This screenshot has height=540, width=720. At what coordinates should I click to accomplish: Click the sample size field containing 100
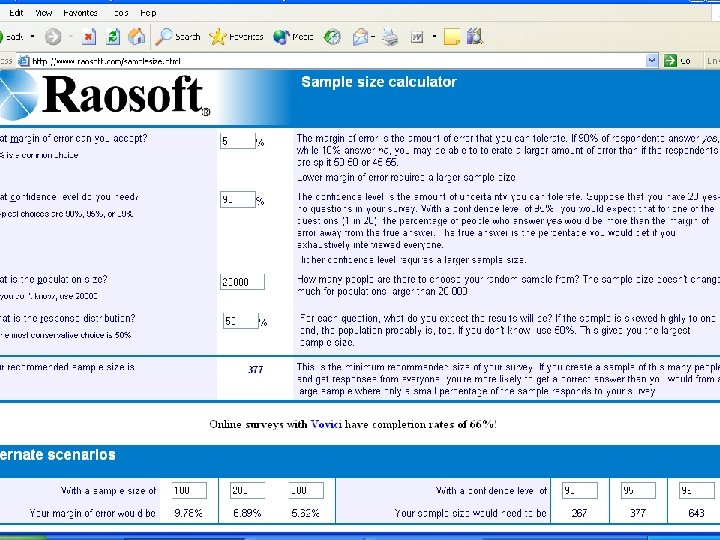189,490
